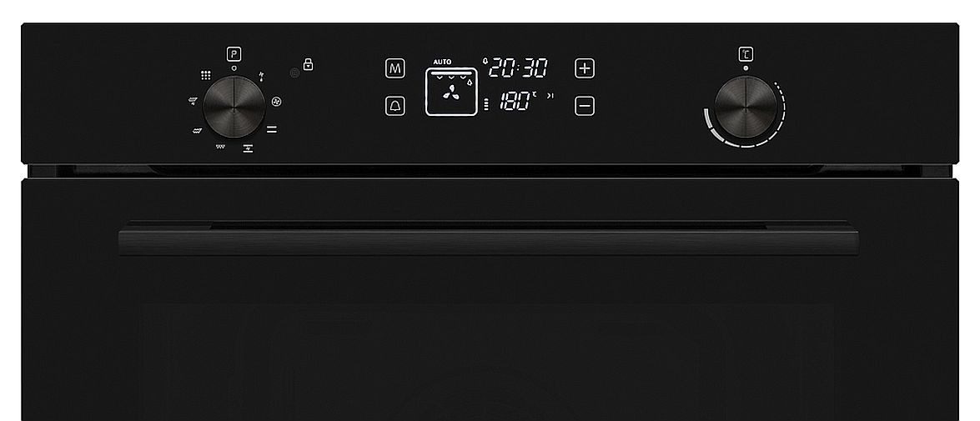Select the circular fan convection icon
The width and height of the screenshot is (980, 421).
[276, 101]
